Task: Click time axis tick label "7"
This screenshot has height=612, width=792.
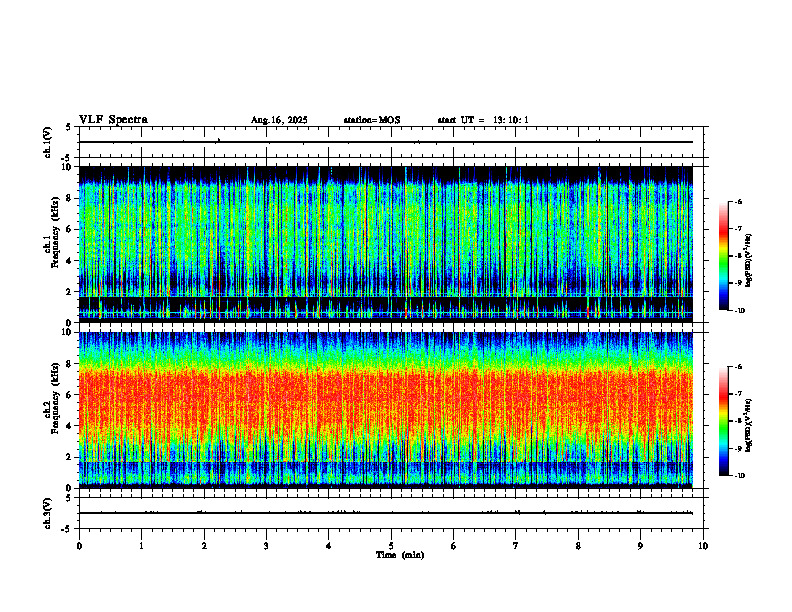Action: [516, 546]
